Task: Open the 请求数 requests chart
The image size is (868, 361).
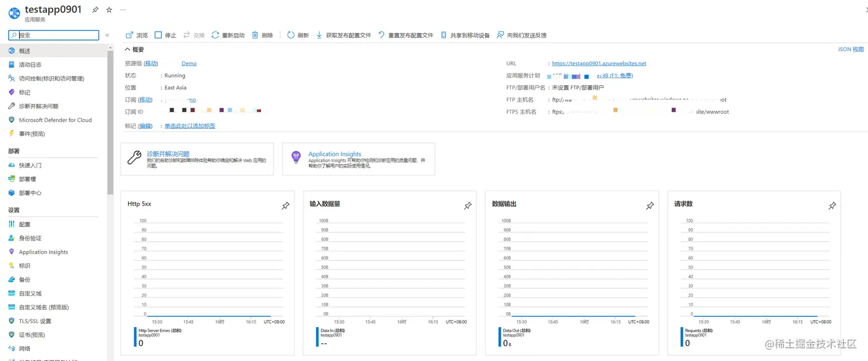Action: [x=754, y=273]
